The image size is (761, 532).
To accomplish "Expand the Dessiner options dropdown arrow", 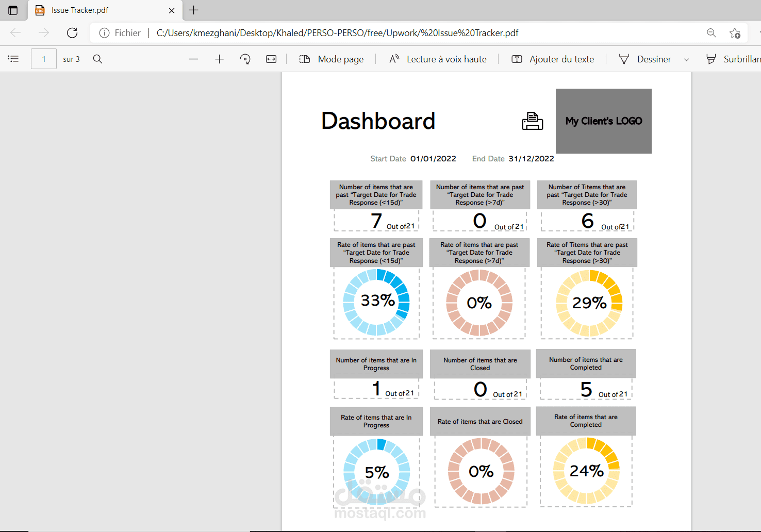I will [686, 60].
